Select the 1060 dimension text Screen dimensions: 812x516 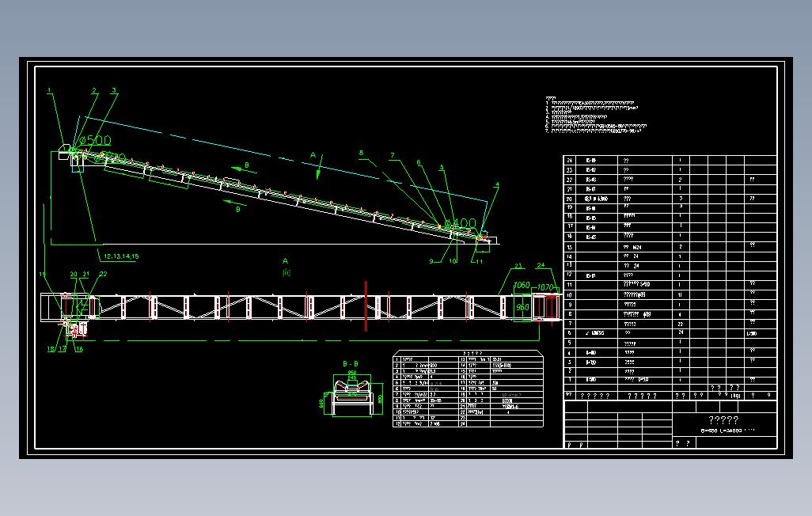tap(522, 285)
